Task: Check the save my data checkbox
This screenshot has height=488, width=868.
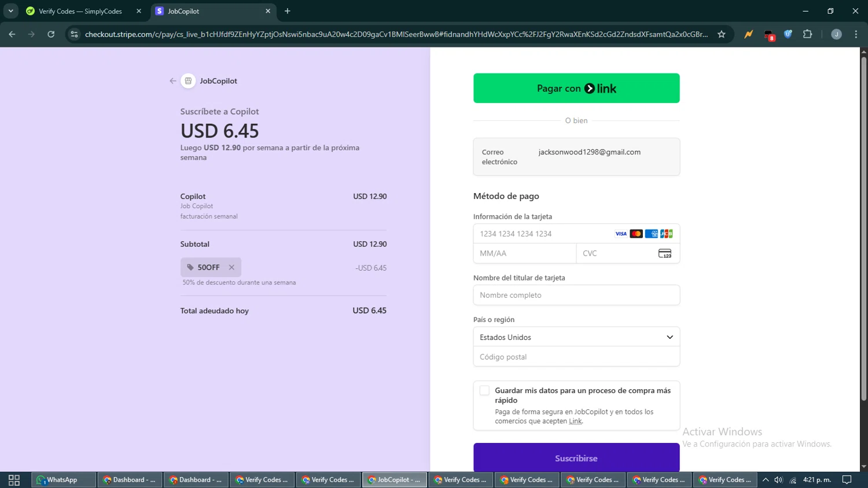Action: (x=484, y=390)
